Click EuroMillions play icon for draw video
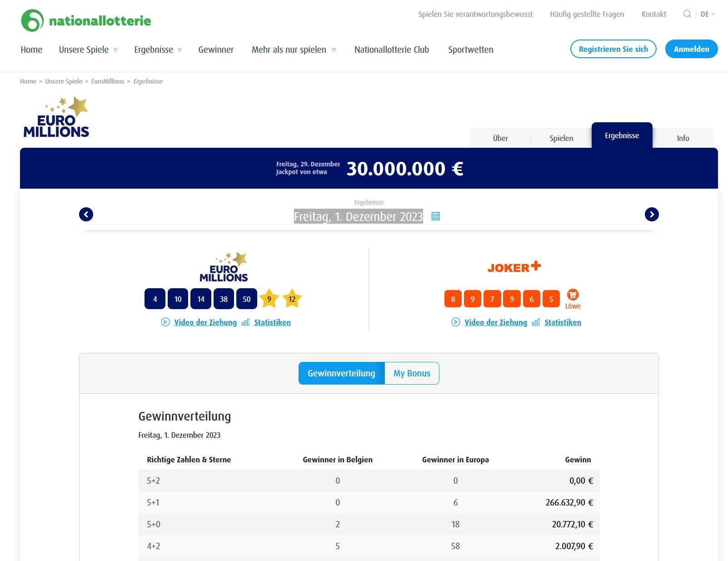Image resolution: width=728 pixels, height=561 pixels. tap(165, 322)
